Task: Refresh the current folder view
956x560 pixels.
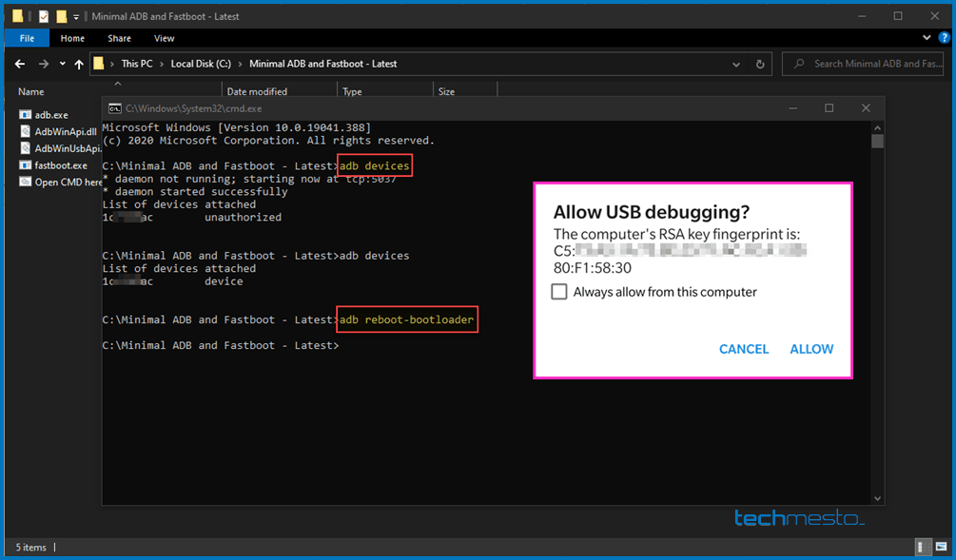Action: 760,64
